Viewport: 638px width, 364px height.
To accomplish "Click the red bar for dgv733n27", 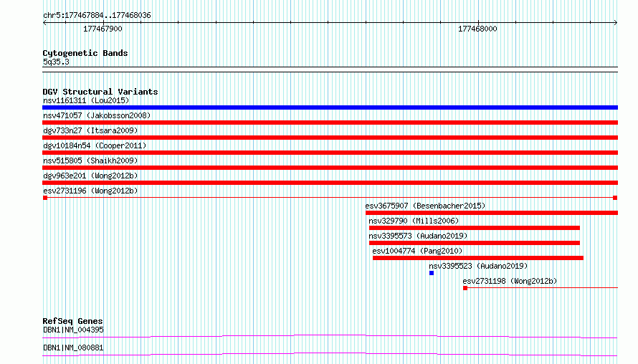I will coord(330,138).
